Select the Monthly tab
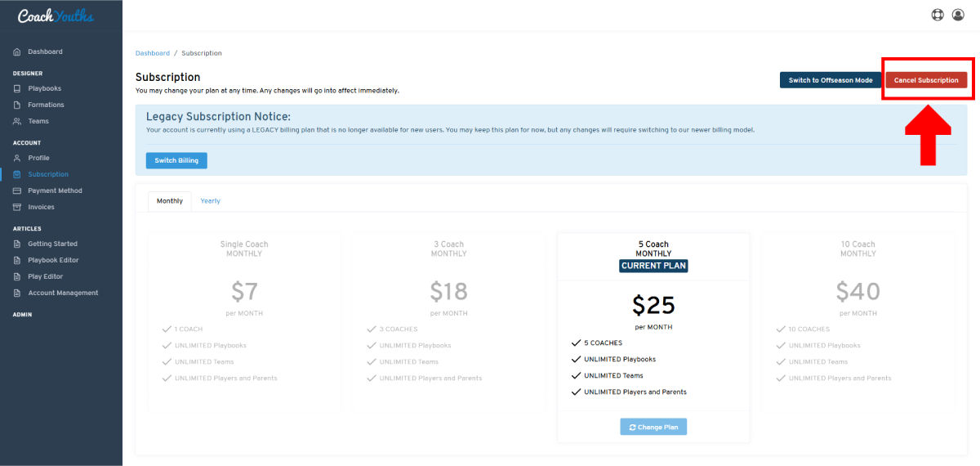This screenshot has height=466, width=980. [x=170, y=201]
